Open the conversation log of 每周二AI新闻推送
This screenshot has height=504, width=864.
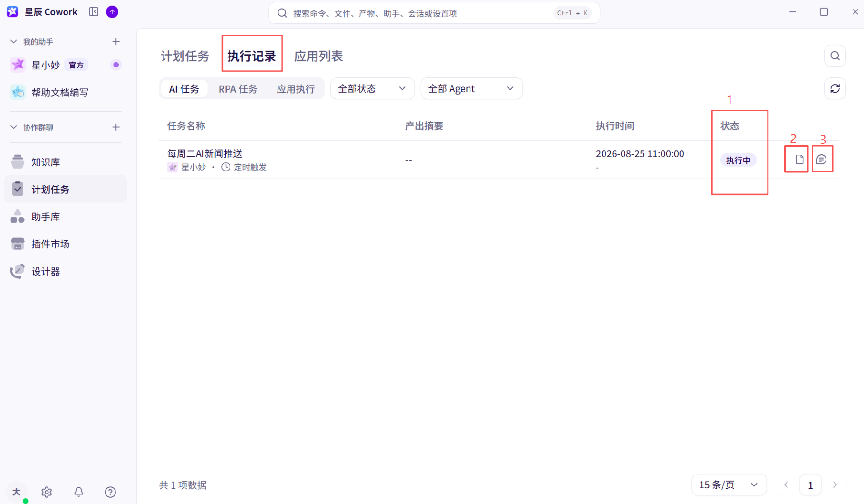(822, 160)
